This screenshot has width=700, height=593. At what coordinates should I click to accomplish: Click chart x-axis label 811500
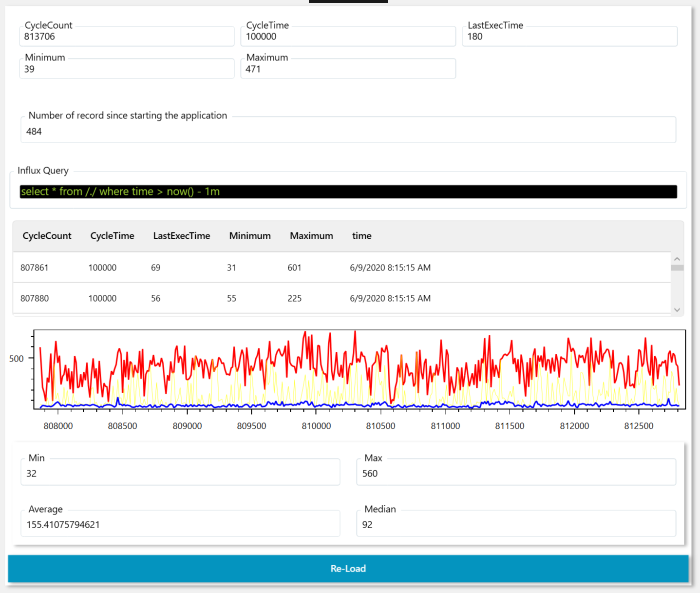tap(510, 426)
